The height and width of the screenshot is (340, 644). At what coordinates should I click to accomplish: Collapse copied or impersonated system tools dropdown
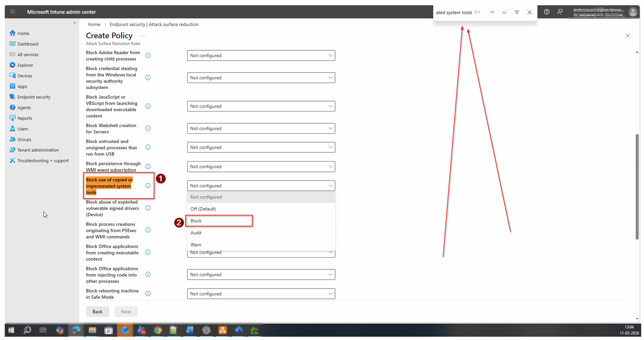tap(261, 186)
